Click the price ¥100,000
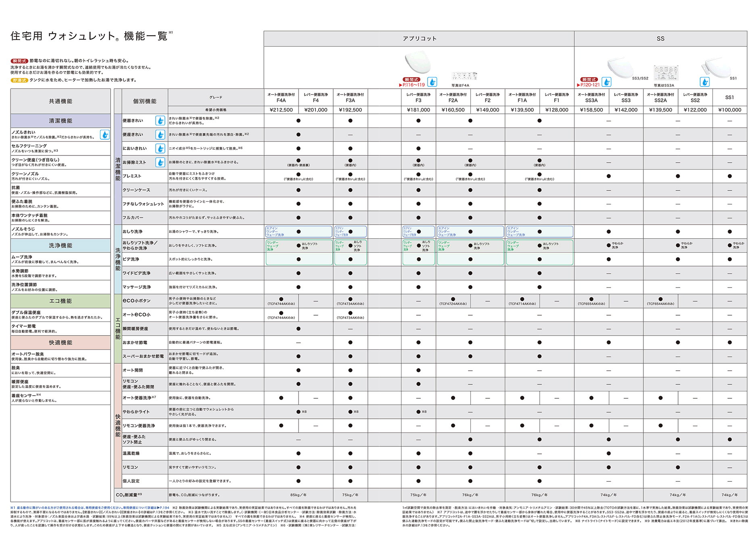This screenshot has height=533, width=756. (729, 110)
